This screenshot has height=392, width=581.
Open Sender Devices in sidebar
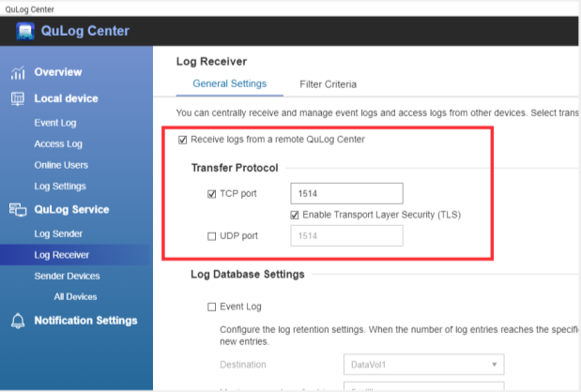click(x=67, y=276)
